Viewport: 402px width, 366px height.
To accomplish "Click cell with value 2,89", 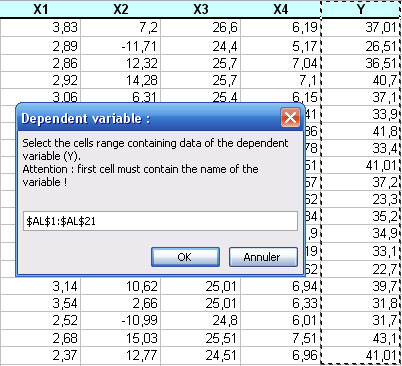I will coord(40,46).
